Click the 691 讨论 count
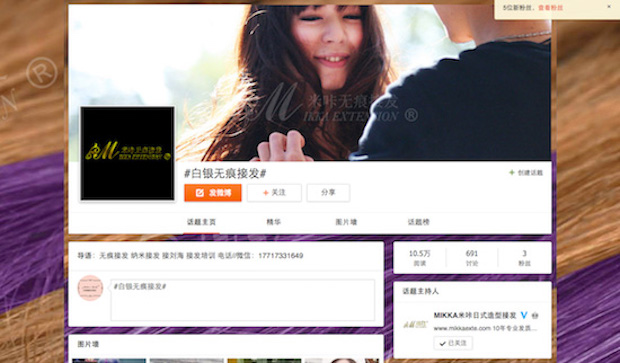 [x=472, y=258]
